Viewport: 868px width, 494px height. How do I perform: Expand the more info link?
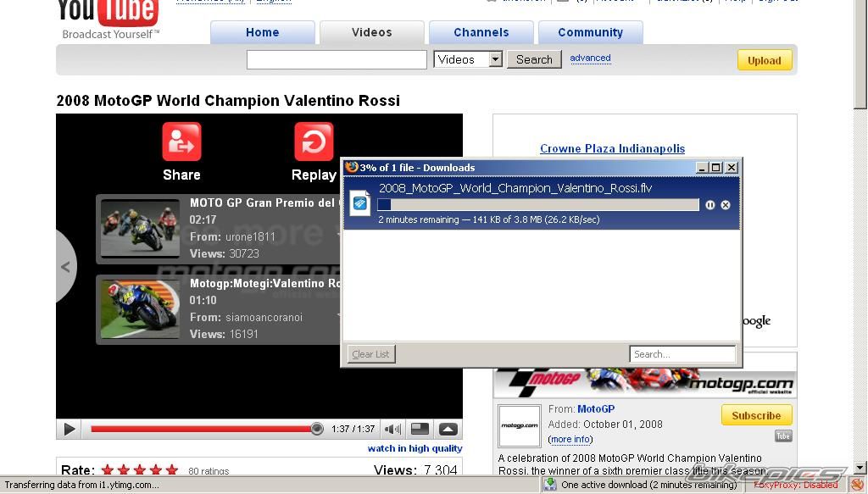point(570,439)
